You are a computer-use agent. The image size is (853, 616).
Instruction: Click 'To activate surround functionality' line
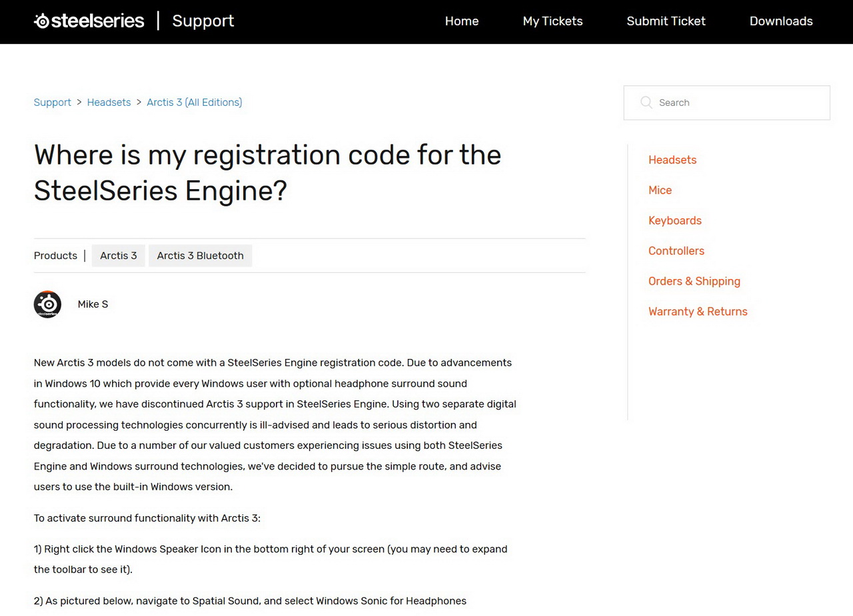pos(147,518)
